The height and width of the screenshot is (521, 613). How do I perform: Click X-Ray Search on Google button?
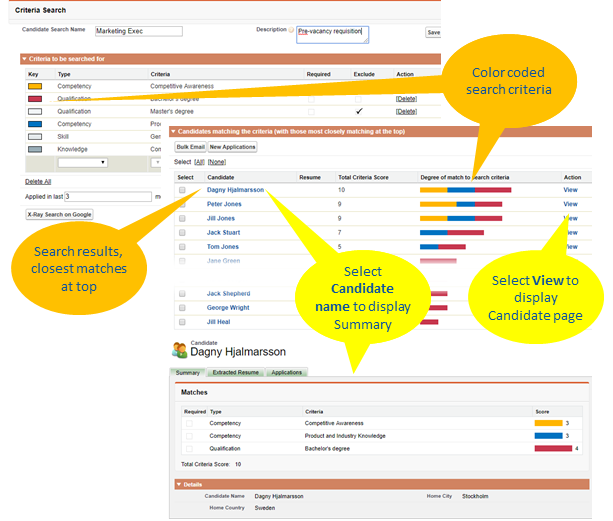(x=59, y=214)
